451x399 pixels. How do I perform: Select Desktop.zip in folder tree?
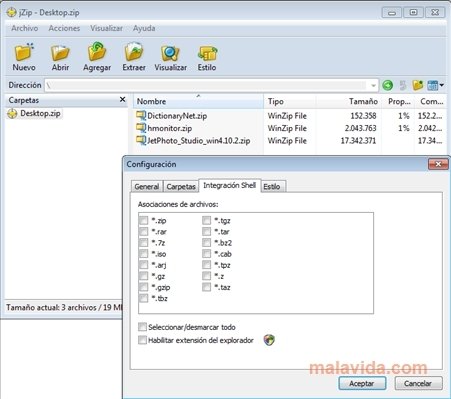pyautogui.click(x=40, y=114)
